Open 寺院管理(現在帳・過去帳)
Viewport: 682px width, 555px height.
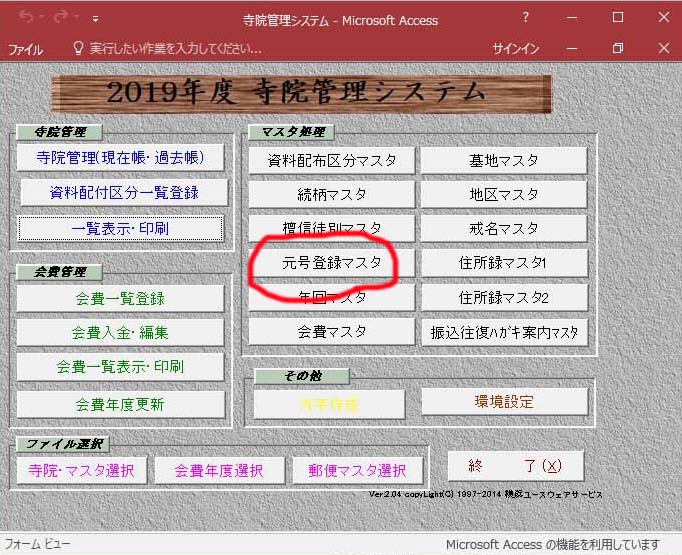tap(119, 158)
